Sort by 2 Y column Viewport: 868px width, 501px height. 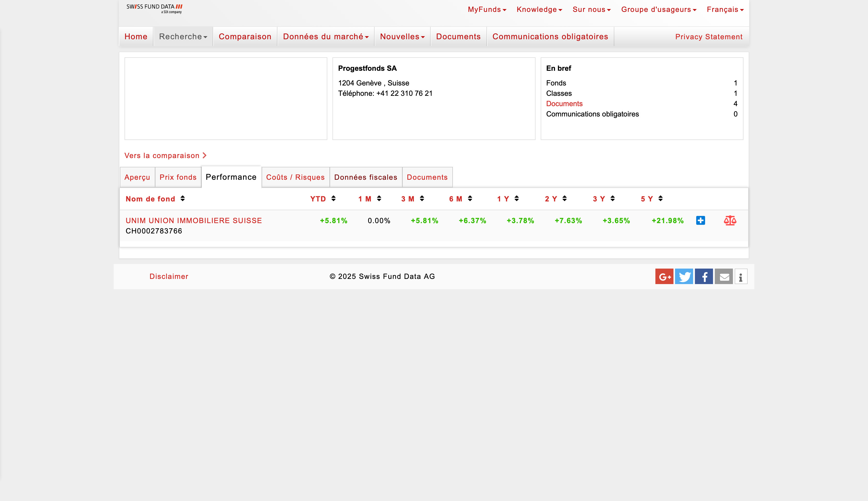click(x=556, y=199)
